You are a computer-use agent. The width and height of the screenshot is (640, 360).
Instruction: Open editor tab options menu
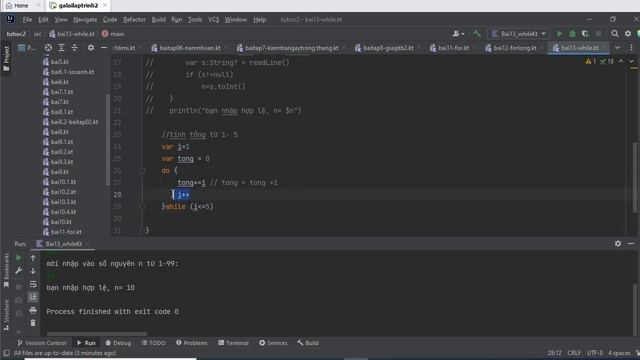[x=631, y=48]
